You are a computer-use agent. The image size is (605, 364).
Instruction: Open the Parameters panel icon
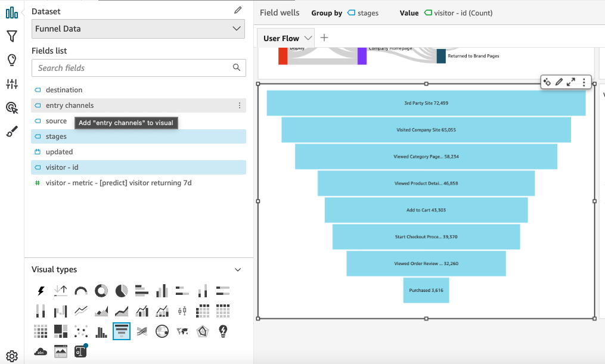click(12, 83)
